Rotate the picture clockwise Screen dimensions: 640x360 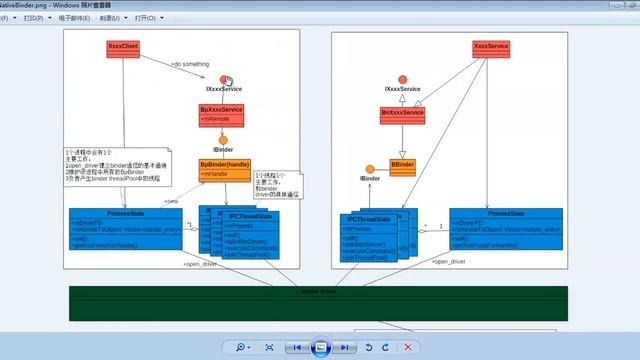(385, 347)
